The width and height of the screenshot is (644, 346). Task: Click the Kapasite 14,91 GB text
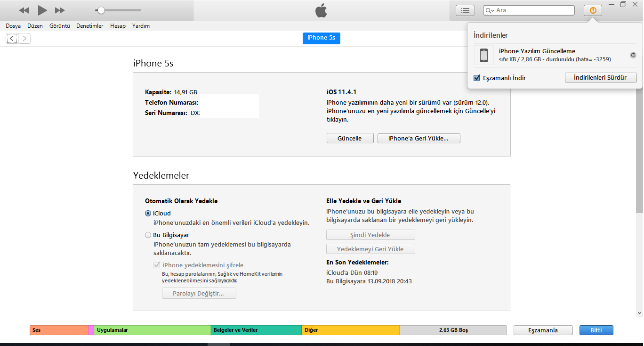(171, 92)
